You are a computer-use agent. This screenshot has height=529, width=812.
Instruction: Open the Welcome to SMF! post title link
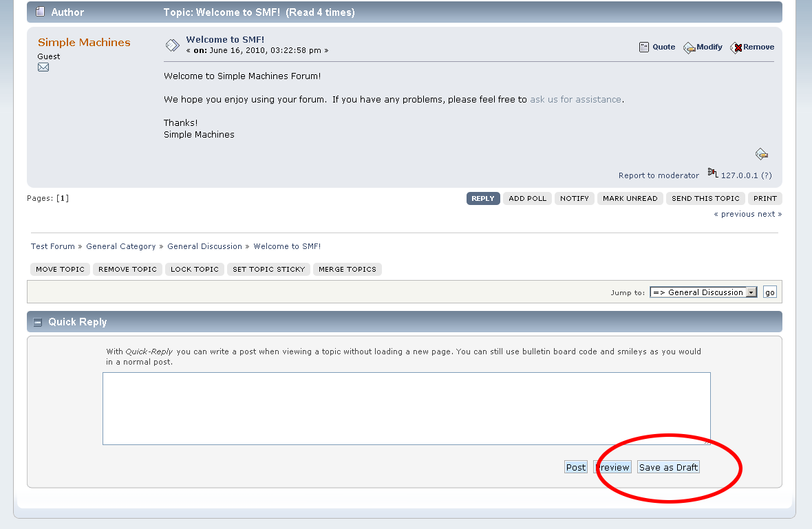tap(225, 39)
